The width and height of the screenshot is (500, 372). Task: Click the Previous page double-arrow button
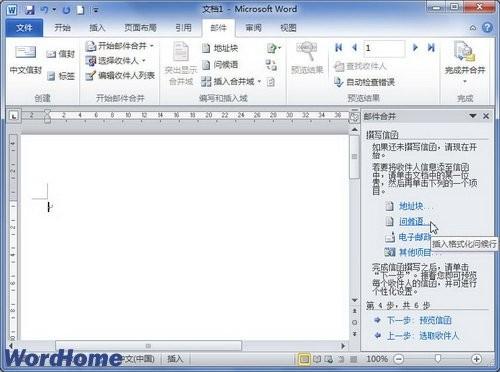click(x=354, y=311)
